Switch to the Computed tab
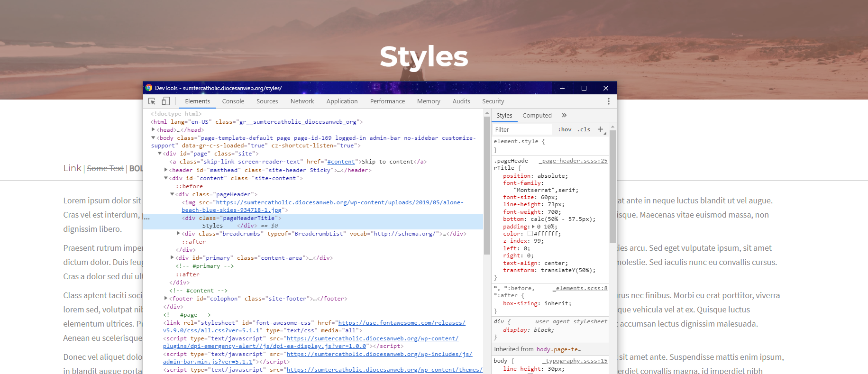The width and height of the screenshot is (868, 374). [x=537, y=116]
